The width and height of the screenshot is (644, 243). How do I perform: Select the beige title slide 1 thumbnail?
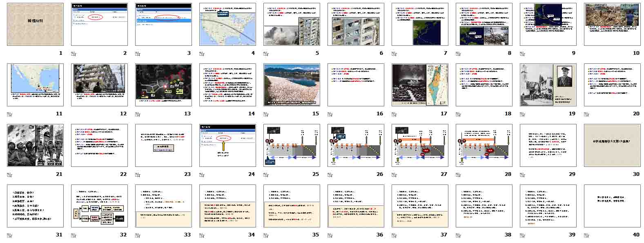tap(35, 24)
